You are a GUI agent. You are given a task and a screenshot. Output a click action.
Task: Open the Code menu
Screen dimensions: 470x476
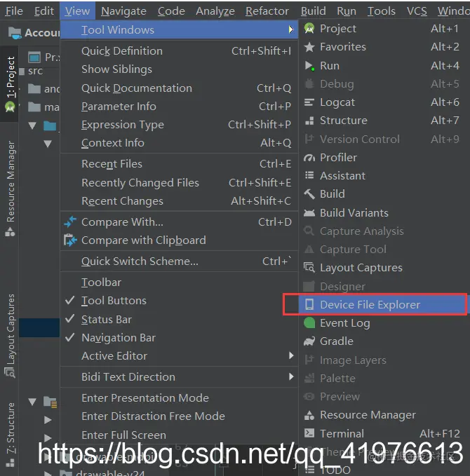pyautogui.click(x=171, y=11)
